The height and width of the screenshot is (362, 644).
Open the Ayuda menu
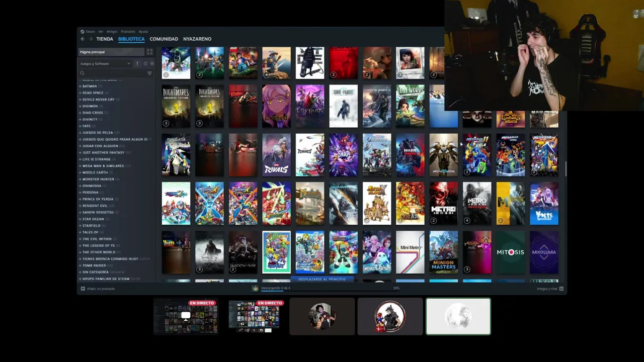tap(143, 32)
